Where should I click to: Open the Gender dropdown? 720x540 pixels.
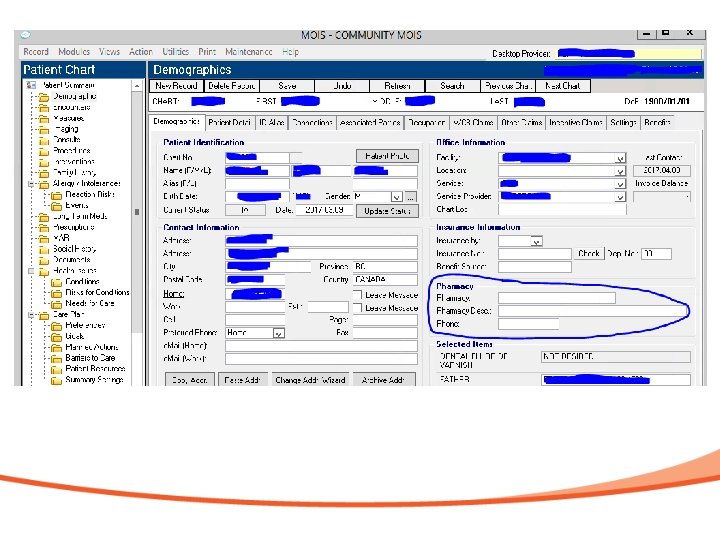[396, 197]
